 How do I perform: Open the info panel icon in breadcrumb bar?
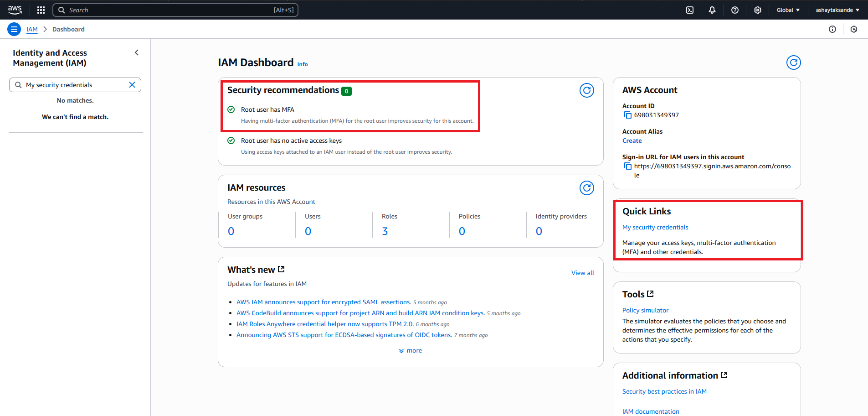tap(832, 29)
